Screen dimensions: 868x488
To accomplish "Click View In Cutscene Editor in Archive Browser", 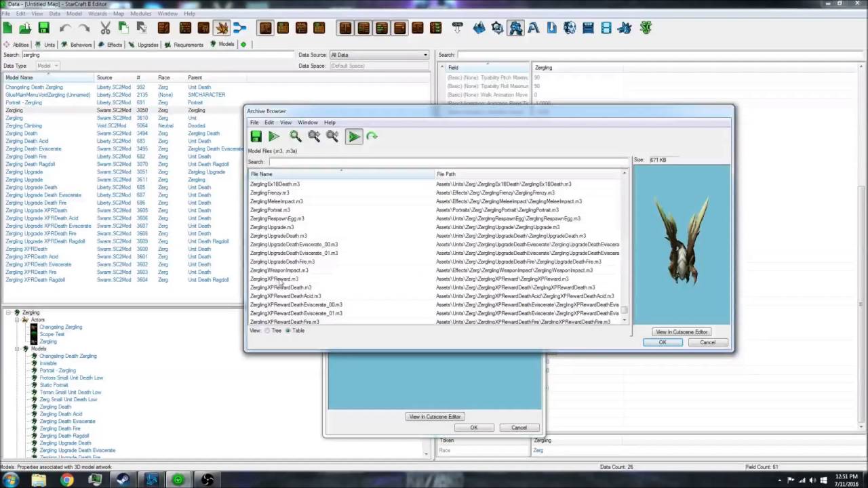I will (x=682, y=332).
